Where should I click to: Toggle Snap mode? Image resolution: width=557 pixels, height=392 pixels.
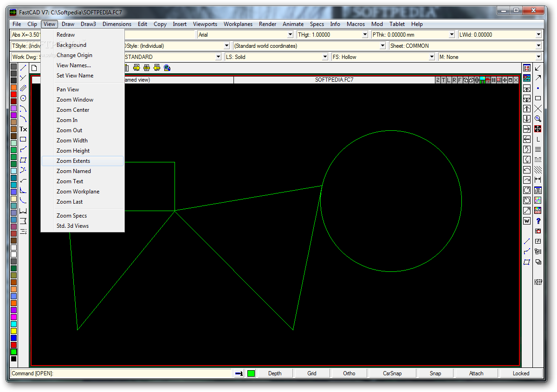[x=435, y=373]
